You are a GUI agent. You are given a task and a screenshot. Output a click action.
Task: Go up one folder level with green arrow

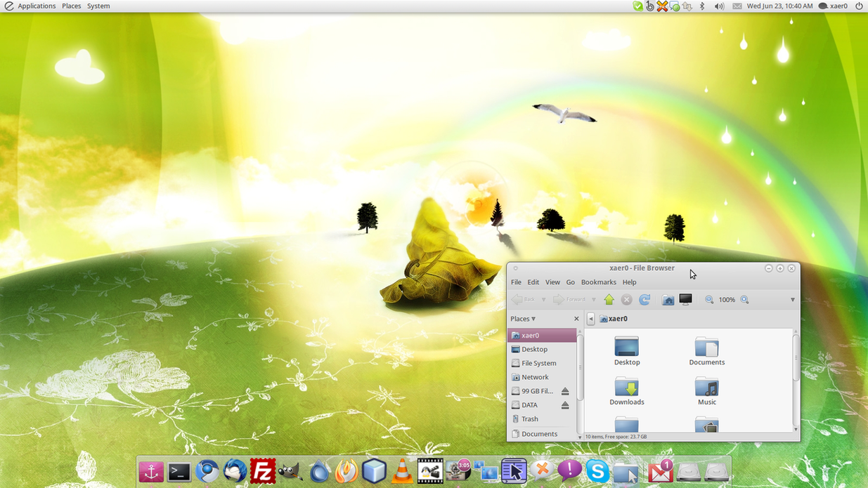609,300
